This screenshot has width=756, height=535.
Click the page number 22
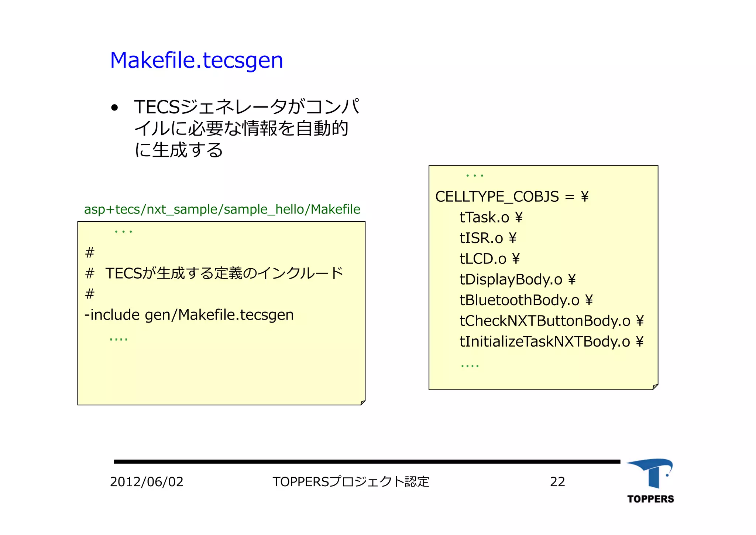point(557,482)
